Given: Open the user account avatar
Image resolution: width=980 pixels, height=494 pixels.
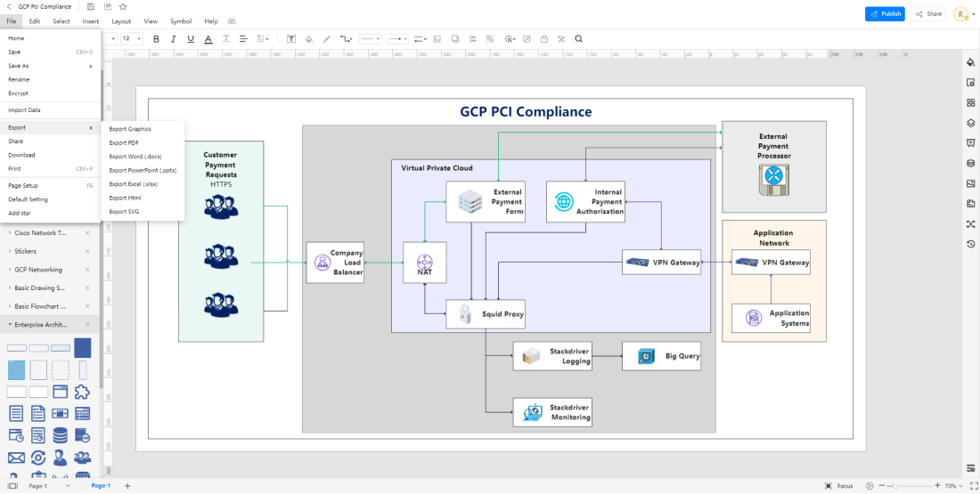Looking at the screenshot, I should coord(960,13).
